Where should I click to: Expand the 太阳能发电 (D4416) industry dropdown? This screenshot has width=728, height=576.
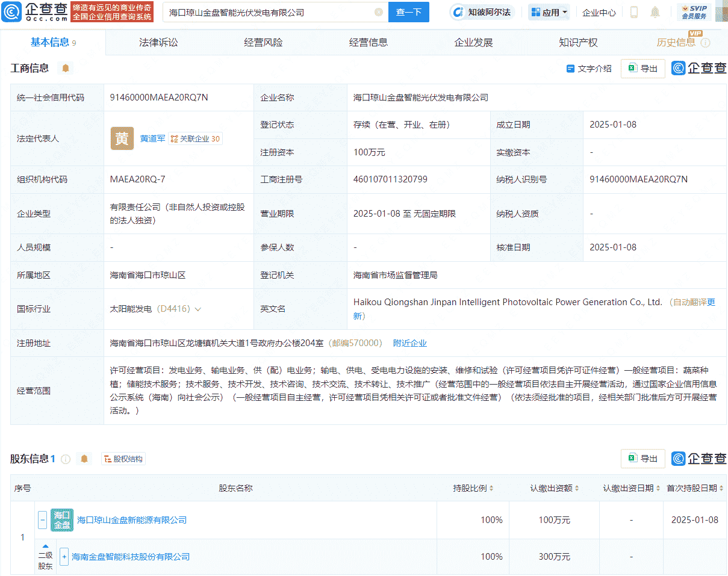click(198, 308)
